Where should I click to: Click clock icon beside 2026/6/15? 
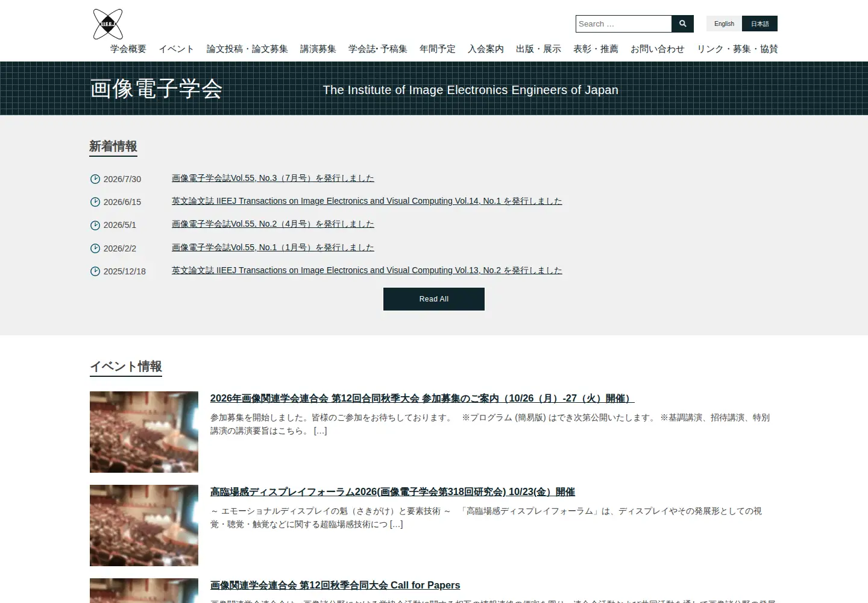pyautogui.click(x=95, y=202)
